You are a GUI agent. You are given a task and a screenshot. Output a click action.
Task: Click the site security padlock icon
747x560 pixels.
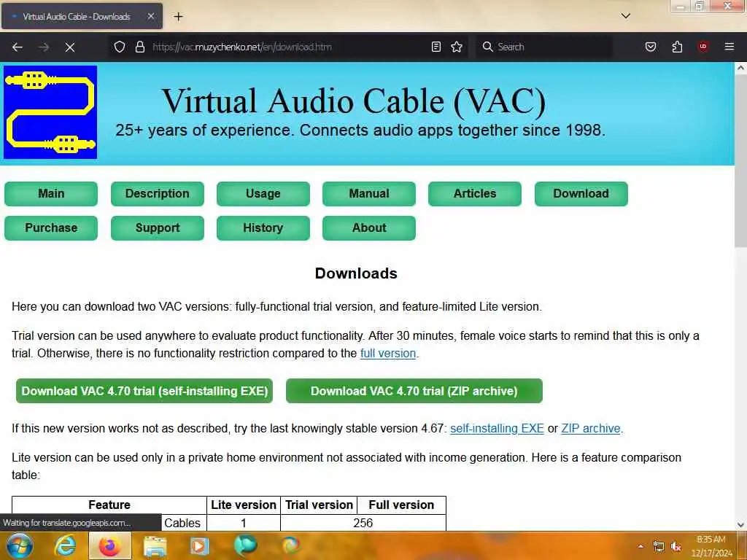coord(139,47)
